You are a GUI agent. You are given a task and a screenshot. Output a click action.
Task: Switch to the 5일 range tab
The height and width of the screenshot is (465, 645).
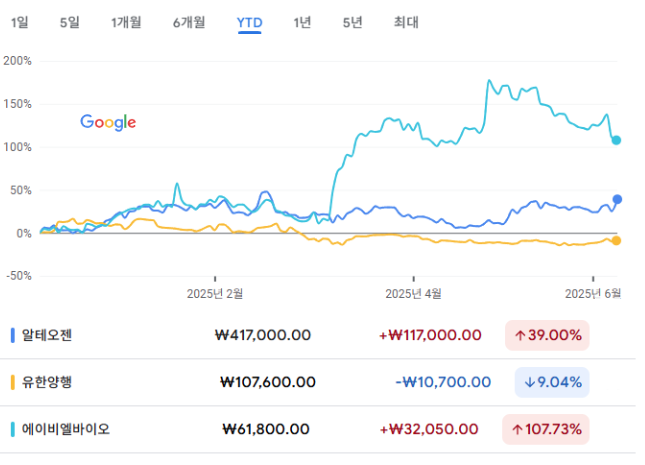point(70,22)
